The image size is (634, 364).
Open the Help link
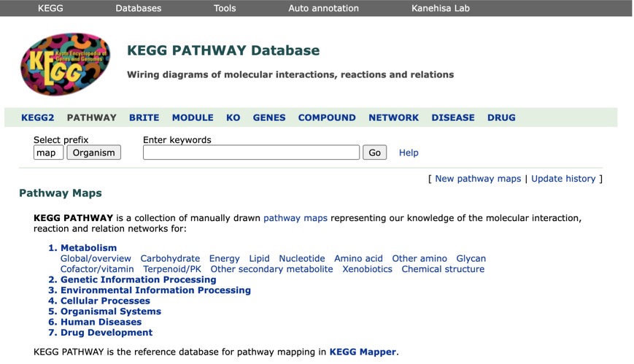click(x=409, y=153)
